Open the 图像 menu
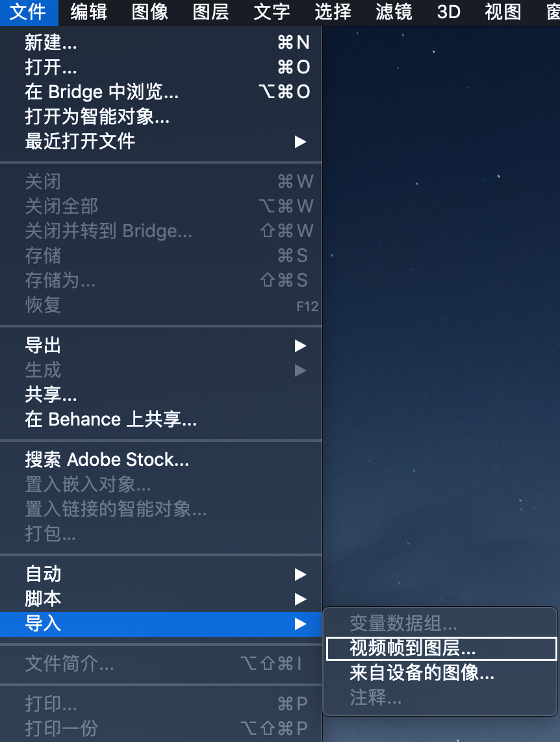This screenshot has height=742, width=560. (x=150, y=12)
